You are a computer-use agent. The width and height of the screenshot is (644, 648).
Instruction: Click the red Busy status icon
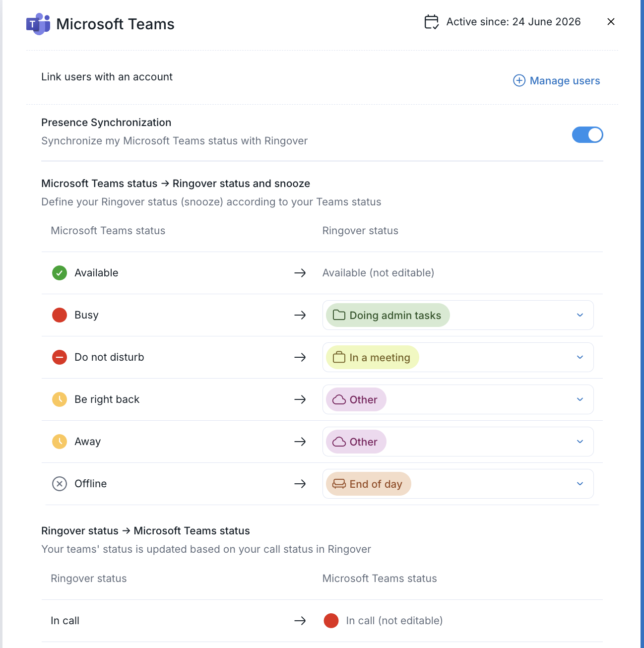point(60,315)
